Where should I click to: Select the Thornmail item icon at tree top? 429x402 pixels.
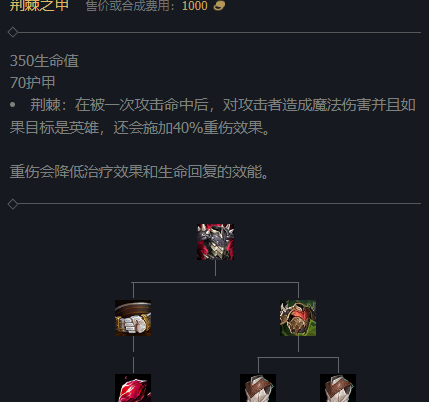pos(215,242)
